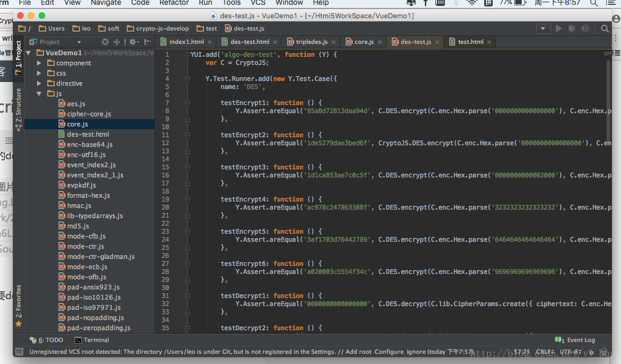Hide the Project tool window icon
The height and width of the screenshot is (364, 621).
147,41
